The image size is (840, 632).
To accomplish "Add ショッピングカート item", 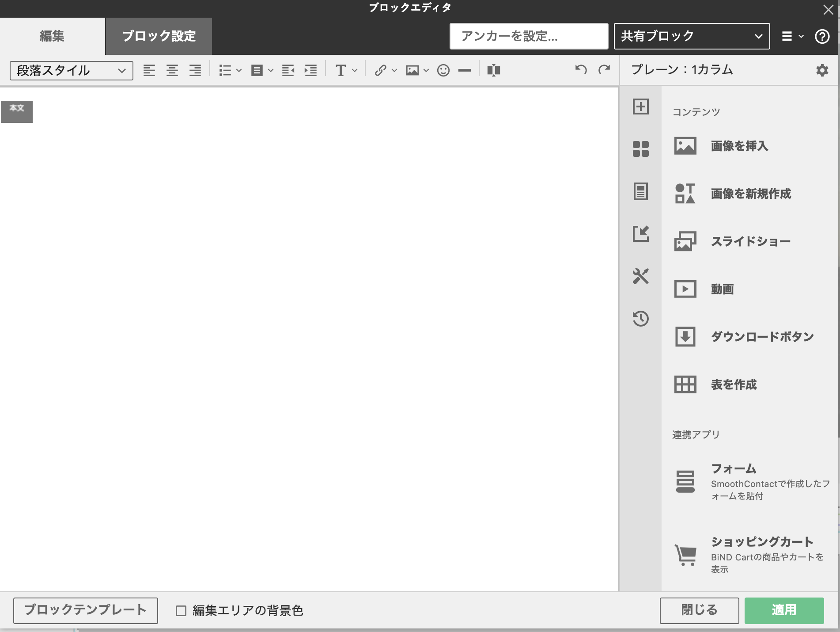I will tap(750, 555).
